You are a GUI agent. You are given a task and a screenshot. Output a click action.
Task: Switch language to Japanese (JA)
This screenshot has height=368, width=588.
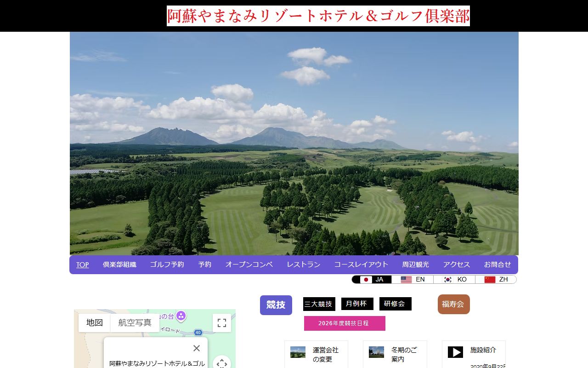click(x=372, y=280)
